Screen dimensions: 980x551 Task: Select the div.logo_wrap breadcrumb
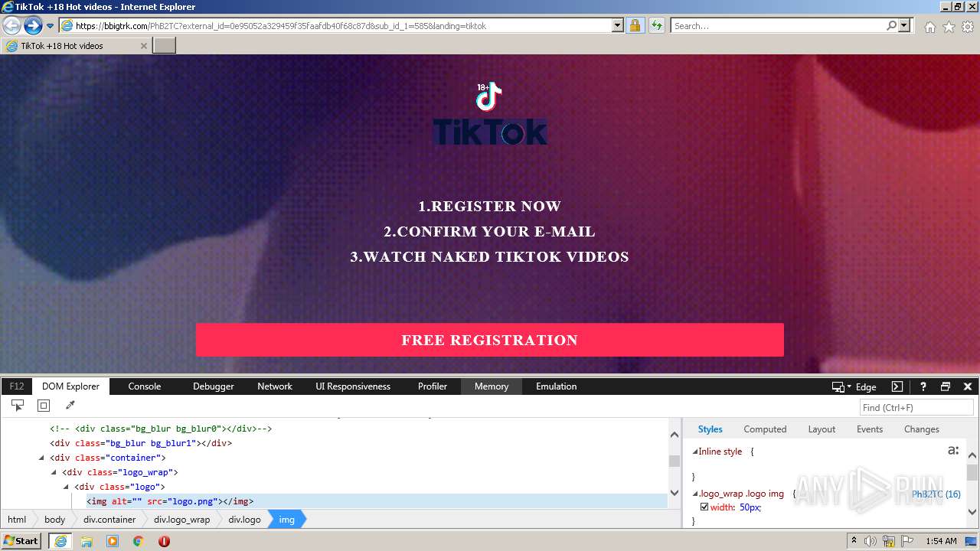click(x=181, y=520)
